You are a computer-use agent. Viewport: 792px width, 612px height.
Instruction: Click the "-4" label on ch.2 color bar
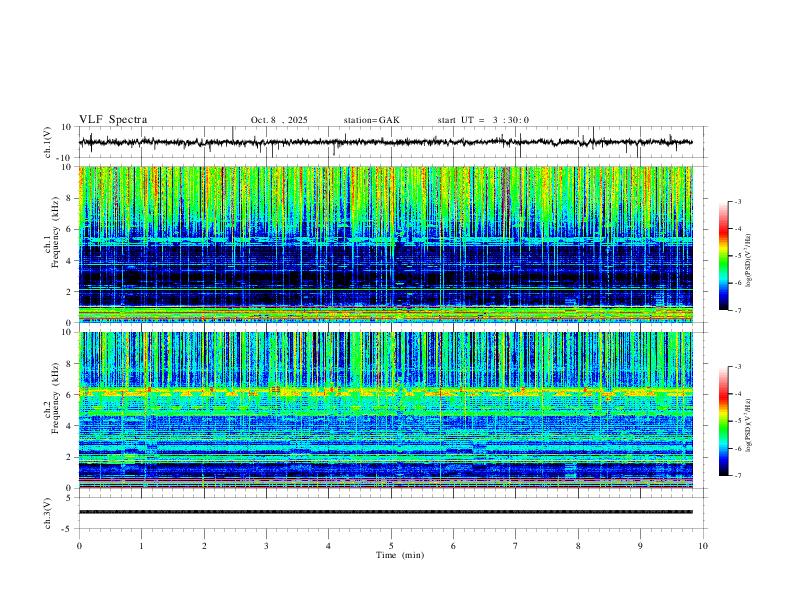pyautogui.click(x=737, y=394)
